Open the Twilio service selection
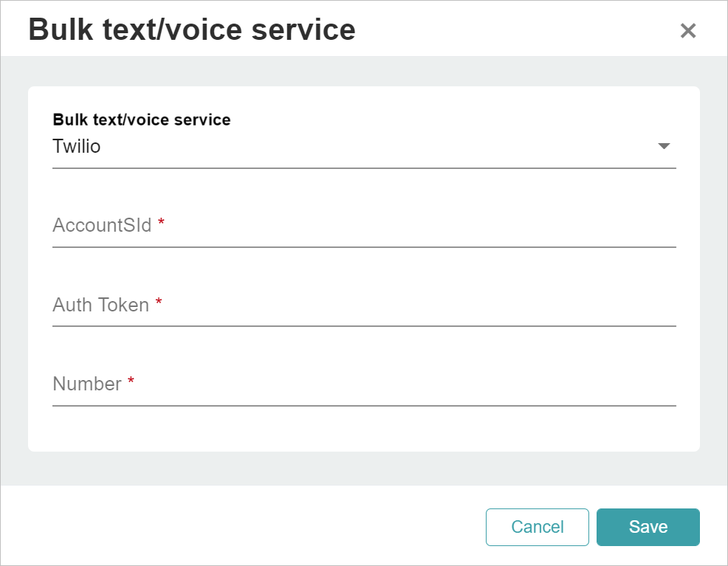 click(364, 147)
